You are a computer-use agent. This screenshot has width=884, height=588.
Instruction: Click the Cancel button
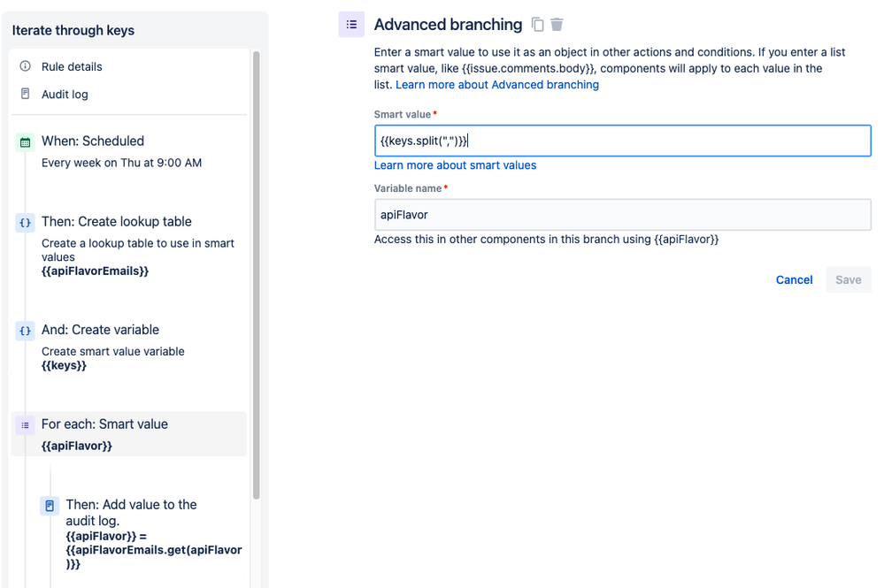794,280
